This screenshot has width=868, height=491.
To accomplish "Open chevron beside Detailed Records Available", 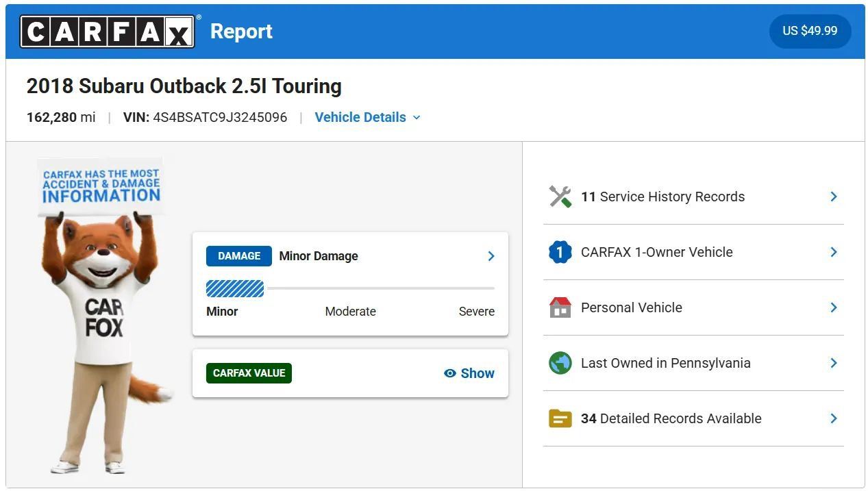I will pos(834,418).
